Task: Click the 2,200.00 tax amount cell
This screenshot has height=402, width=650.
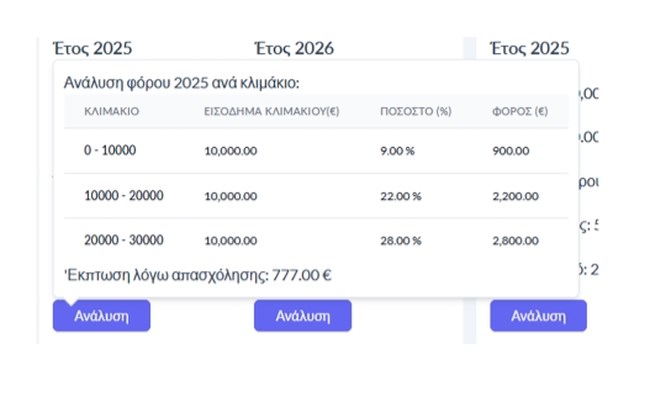Action: coord(517,196)
